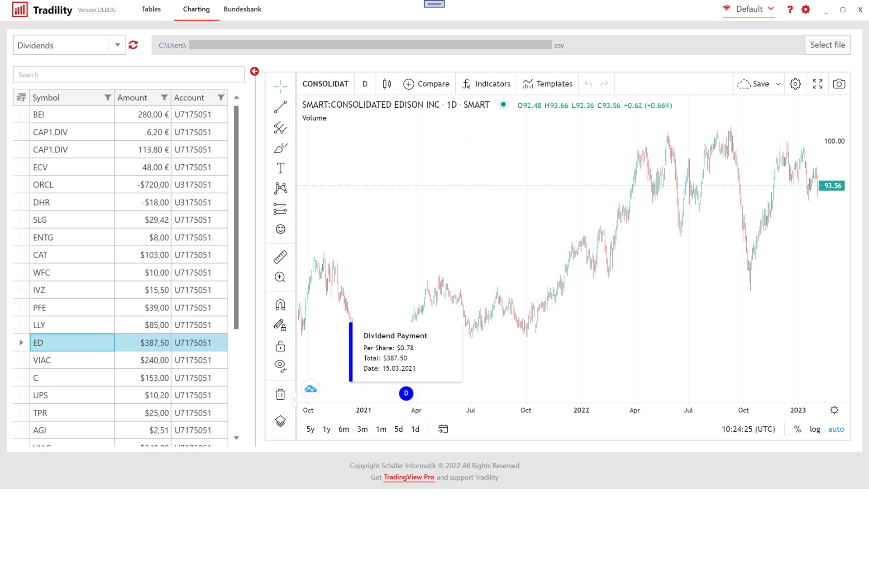Click the Zoom In magnifier tool
Screen dimensions: 869x588
tap(280, 277)
